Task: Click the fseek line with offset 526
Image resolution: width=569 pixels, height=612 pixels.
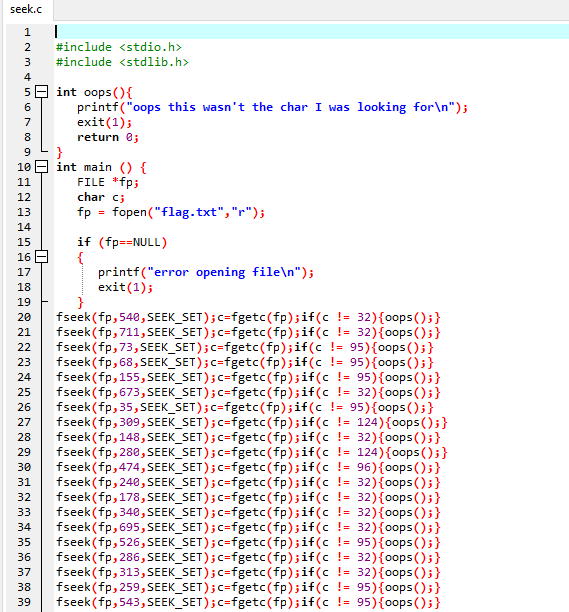Action: 248,542
